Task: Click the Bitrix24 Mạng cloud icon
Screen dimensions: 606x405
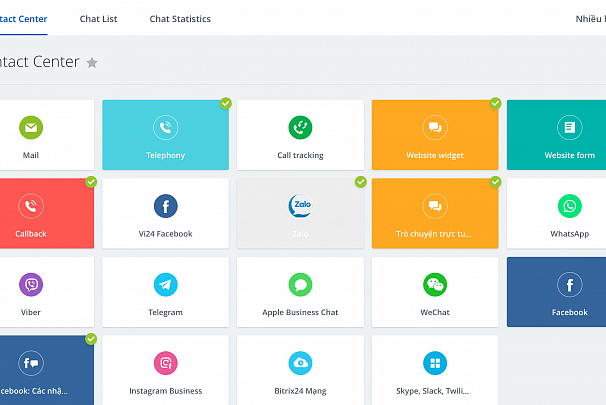Action: pyautogui.click(x=300, y=363)
